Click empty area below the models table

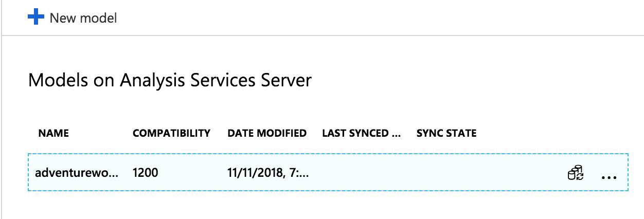coord(324,206)
